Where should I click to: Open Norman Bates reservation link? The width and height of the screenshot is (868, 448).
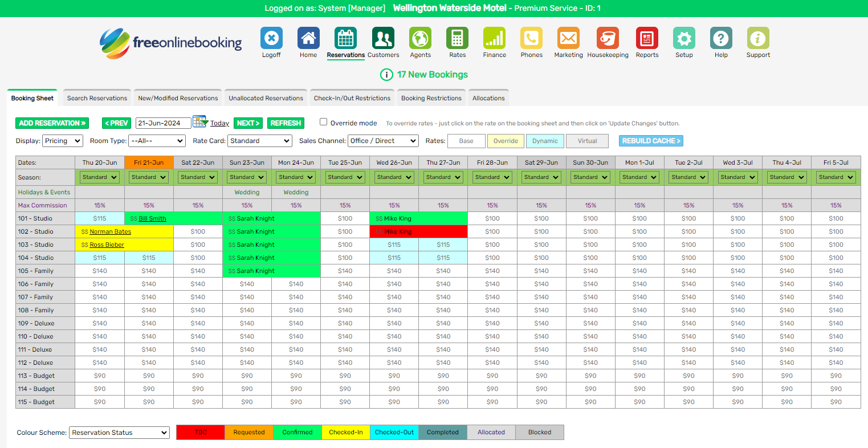(x=110, y=231)
